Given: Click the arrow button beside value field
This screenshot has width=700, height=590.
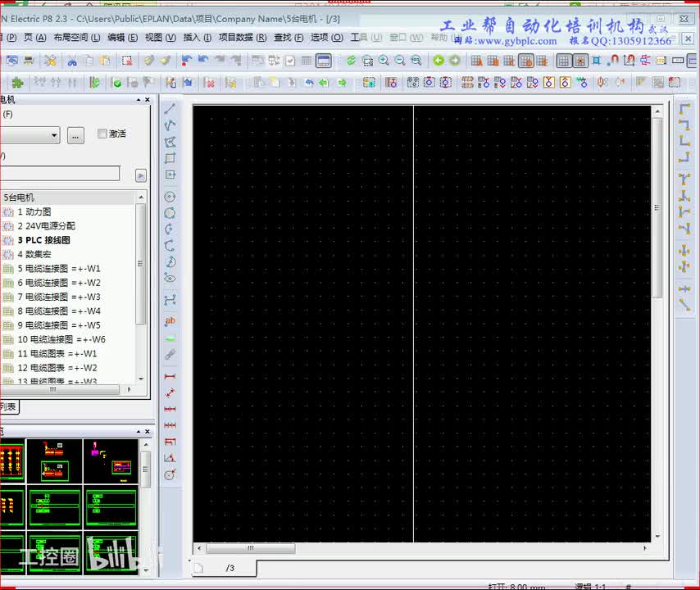Looking at the screenshot, I should tap(141, 175).
